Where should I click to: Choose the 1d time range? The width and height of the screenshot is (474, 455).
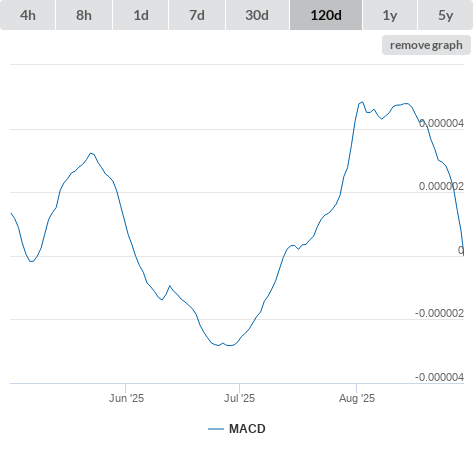141,15
